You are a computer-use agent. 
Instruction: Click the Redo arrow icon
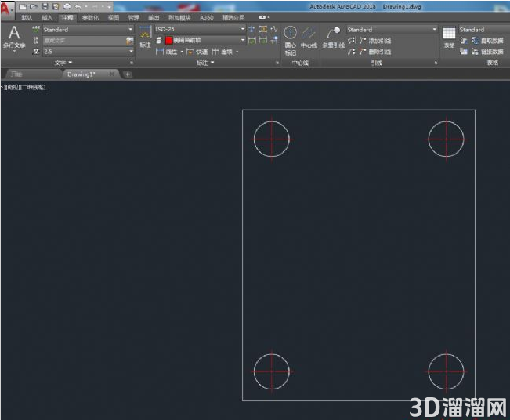[x=95, y=6]
